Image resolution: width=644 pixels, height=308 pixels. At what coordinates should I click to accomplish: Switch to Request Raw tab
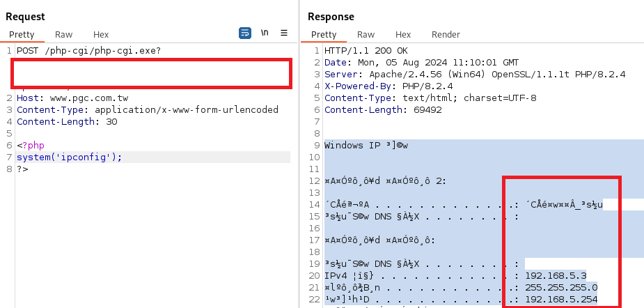(x=63, y=35)
